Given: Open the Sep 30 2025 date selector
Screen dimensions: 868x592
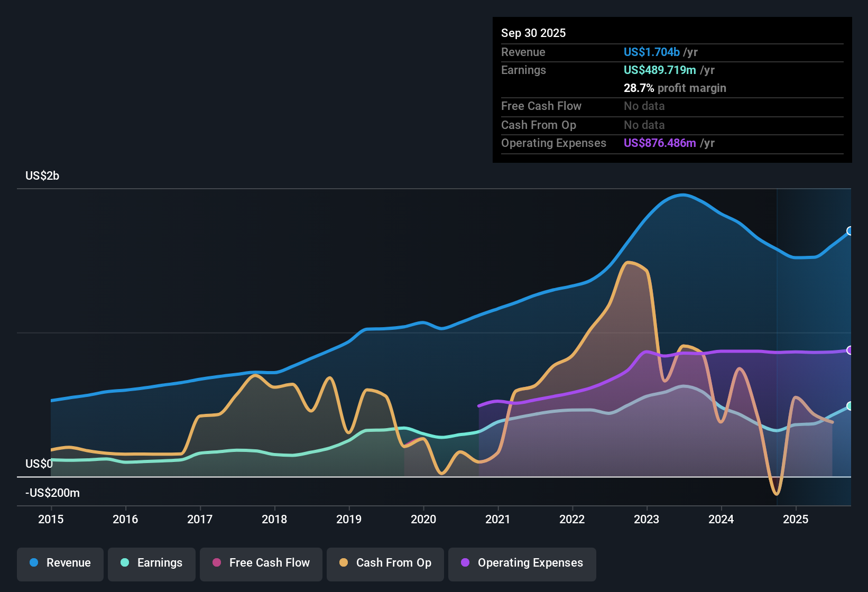Looking at the screenshot, I should (x=534, y=33).
